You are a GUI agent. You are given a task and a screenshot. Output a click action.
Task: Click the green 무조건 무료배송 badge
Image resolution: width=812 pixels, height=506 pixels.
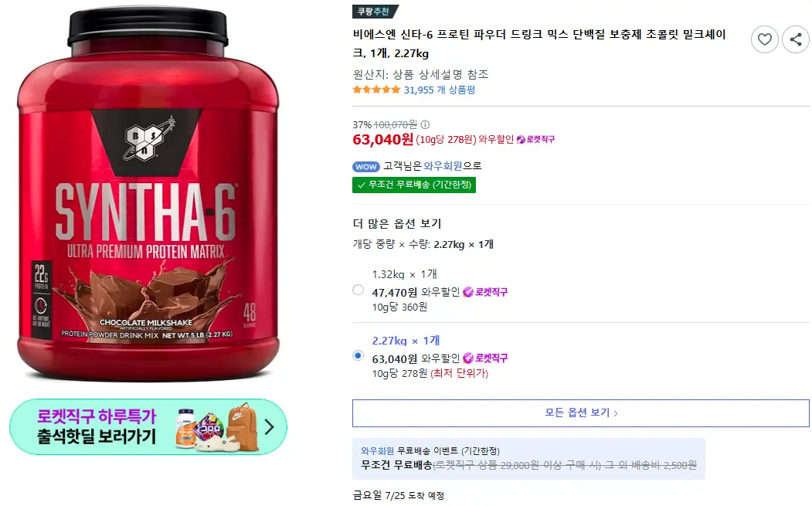tap(414, 185)
